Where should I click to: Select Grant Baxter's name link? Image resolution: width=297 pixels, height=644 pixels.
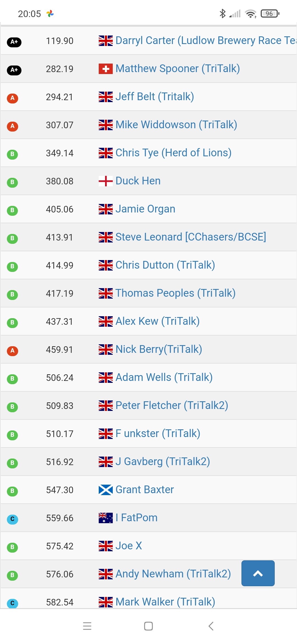145,490
